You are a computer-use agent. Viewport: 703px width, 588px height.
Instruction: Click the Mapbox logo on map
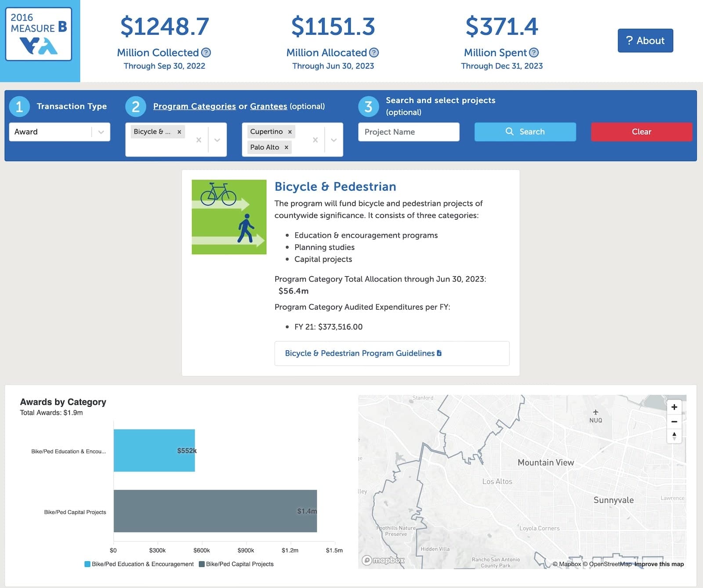coord(383,560)
